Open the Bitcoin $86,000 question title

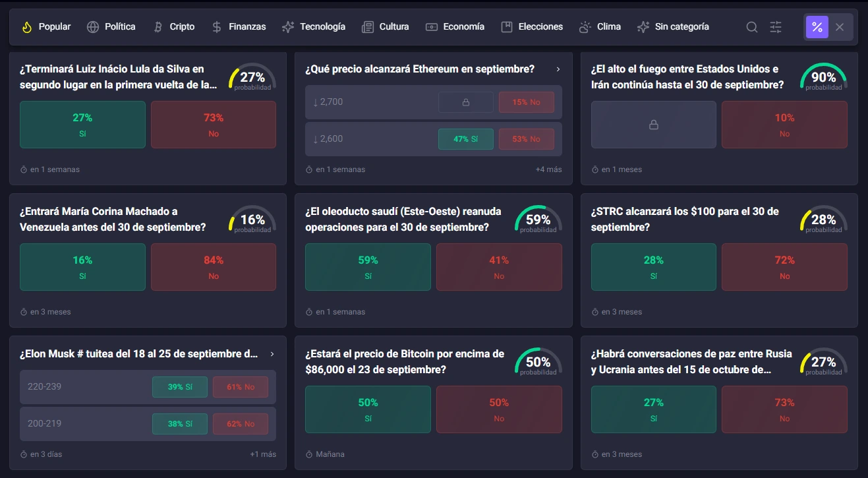[405, 362]
